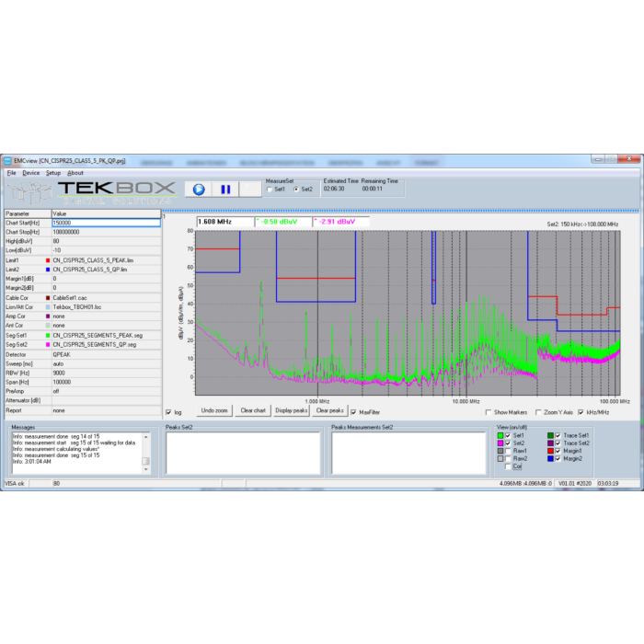Select the Set1 MeasureSet radio button

269,190
